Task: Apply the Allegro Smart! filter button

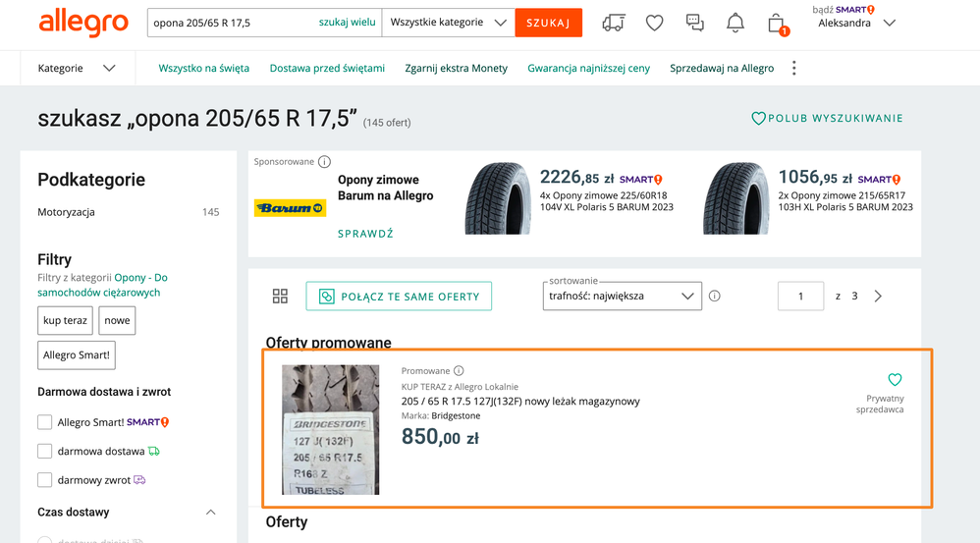Action: (x=77, y=354)
